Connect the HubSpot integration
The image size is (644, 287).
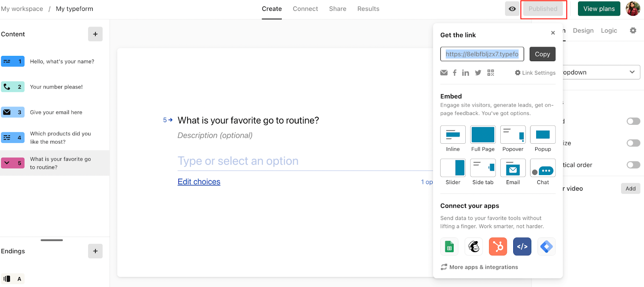(x=498, y=246)
